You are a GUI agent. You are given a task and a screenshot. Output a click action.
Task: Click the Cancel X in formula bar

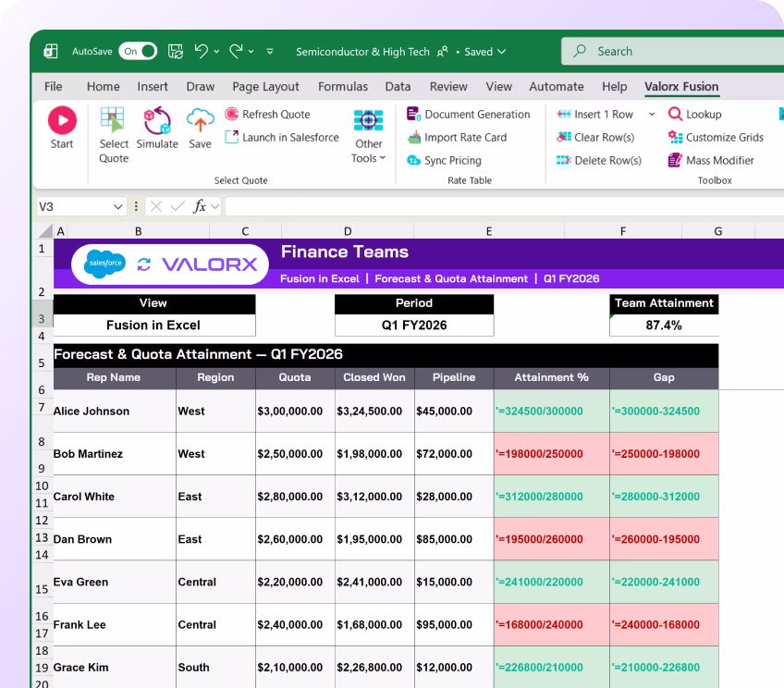156,206
